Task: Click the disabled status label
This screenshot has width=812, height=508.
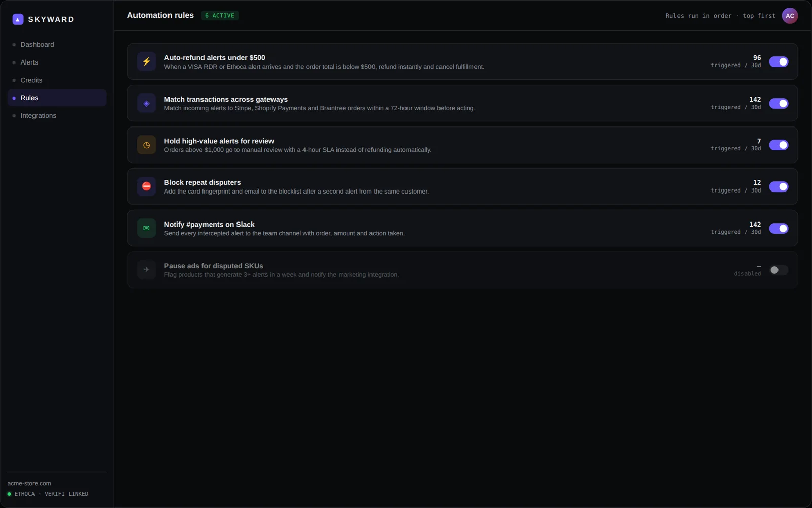Action: (x=747, y=274)
